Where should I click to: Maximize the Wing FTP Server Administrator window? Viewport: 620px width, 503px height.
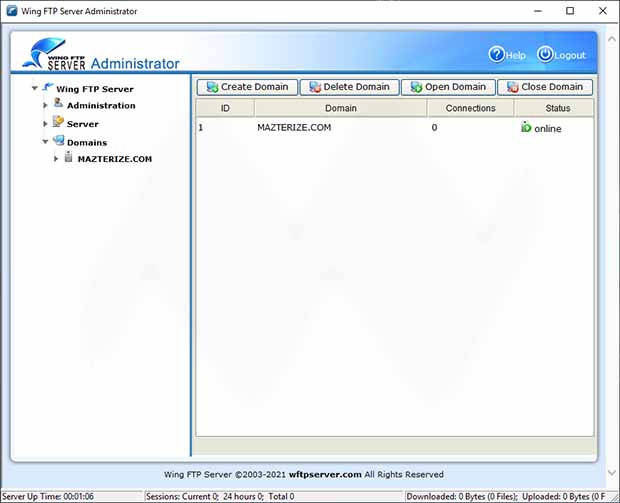coord(570,11)
